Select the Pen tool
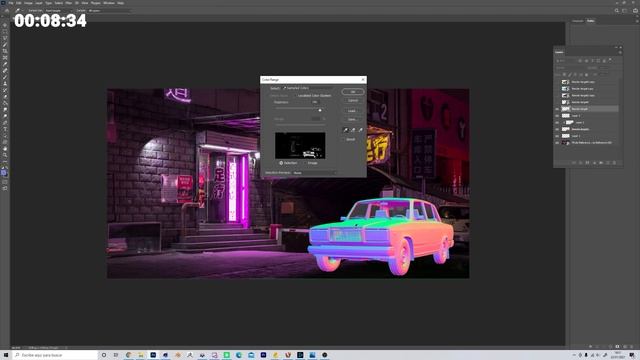The image size is (640, 360). pos(5,123)
